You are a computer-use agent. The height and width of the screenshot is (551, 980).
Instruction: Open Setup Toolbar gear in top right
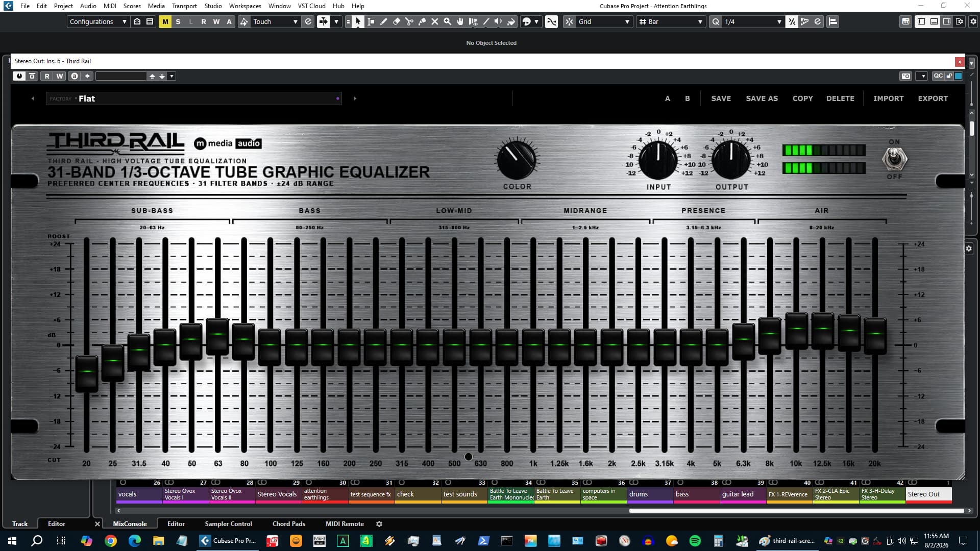coord(973,21)
